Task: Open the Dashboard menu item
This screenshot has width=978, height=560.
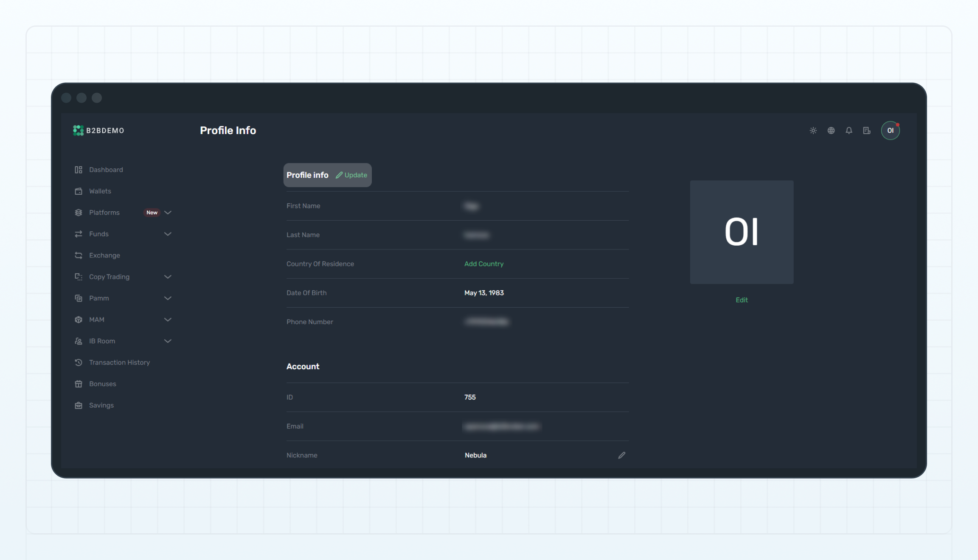Action: point(106,169)
